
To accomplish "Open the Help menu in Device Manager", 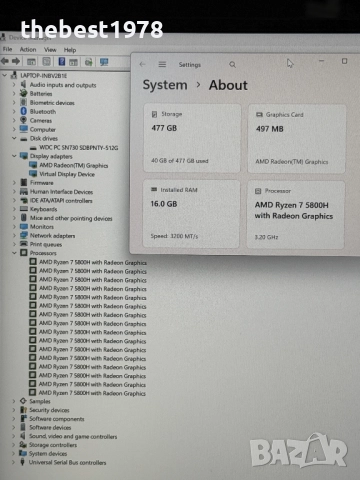I will pos(70,50).
